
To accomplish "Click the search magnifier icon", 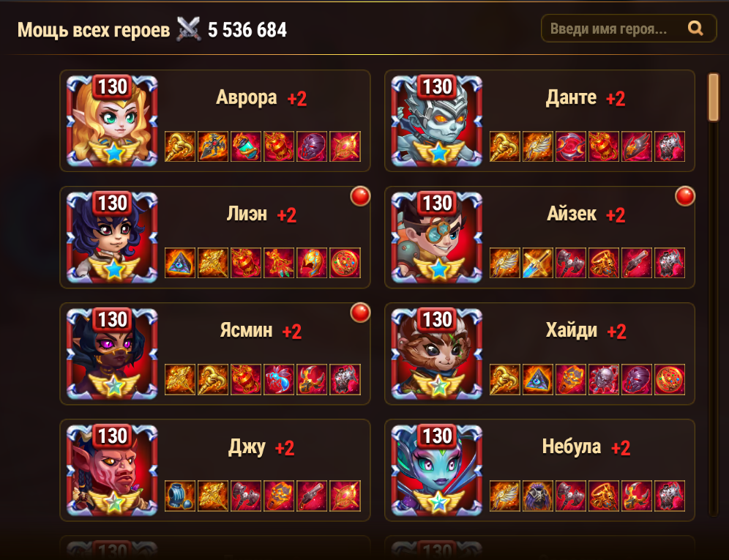I will (695, 29).
